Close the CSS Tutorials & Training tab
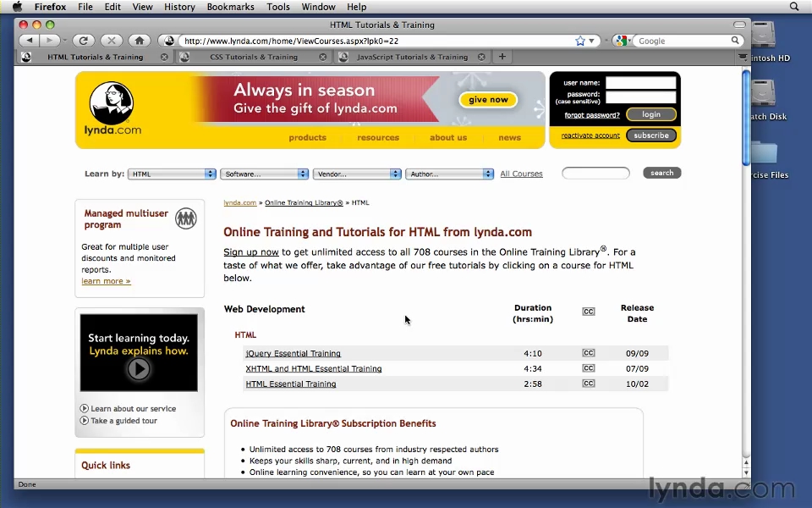Image resolution: width=812 pixels, height=508 pixels. tap(322, 57)
